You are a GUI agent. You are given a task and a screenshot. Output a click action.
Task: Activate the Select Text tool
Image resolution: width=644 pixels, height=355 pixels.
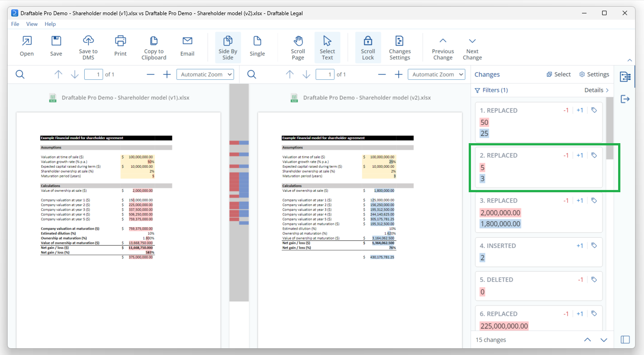click(327, 47)
